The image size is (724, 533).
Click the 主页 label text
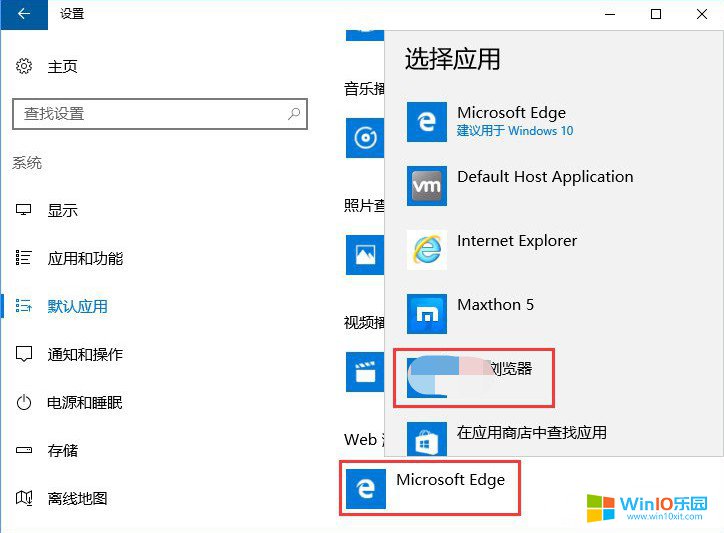(x=62, y=67)
